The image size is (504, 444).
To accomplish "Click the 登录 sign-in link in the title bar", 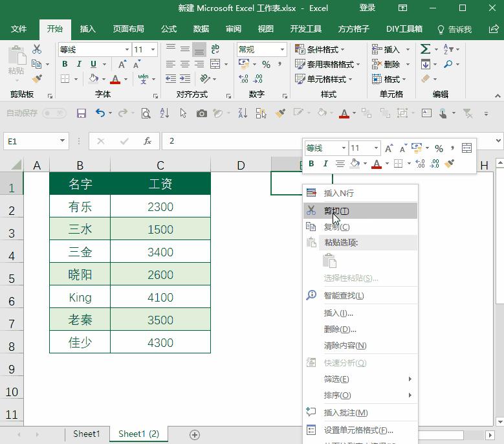I will pos(367,8).
